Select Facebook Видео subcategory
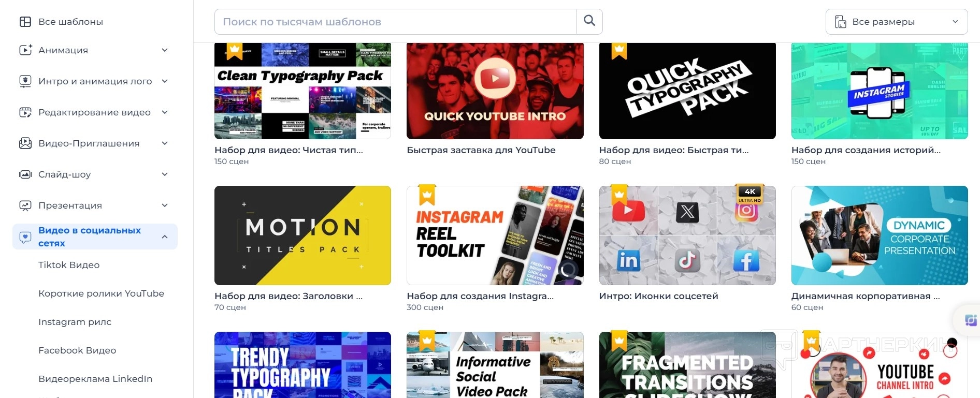 [77, 350]
